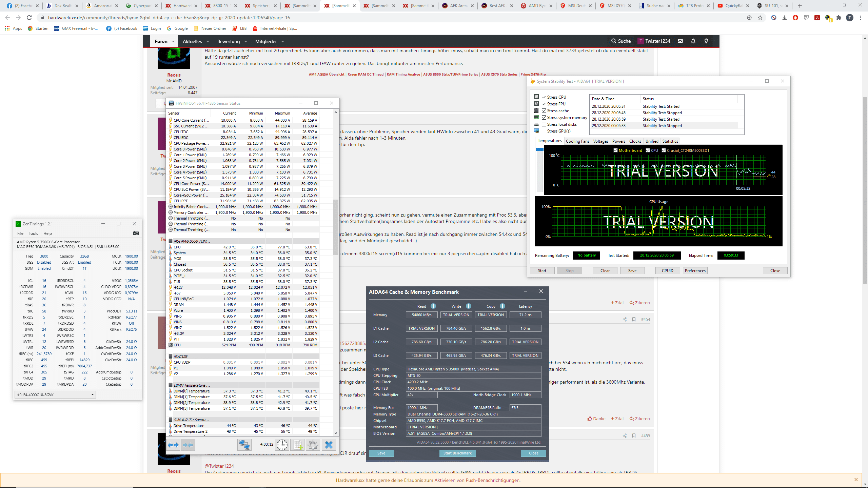Open RAM Timing Analyse signature link

(x=403, y=74)
